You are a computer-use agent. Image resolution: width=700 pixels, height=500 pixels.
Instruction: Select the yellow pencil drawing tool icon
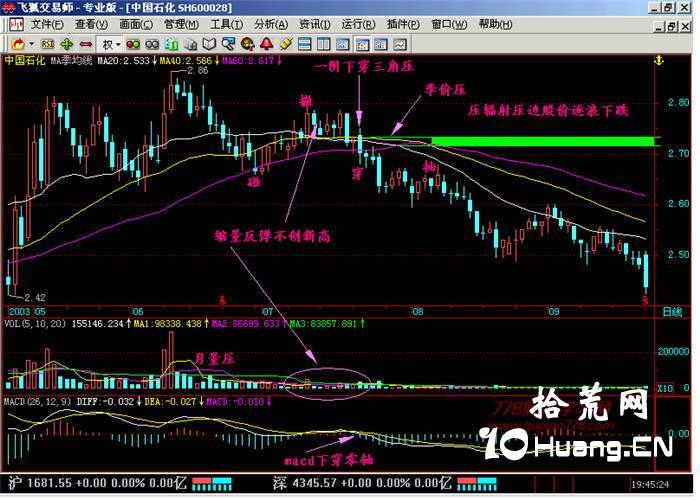[286, 44]
